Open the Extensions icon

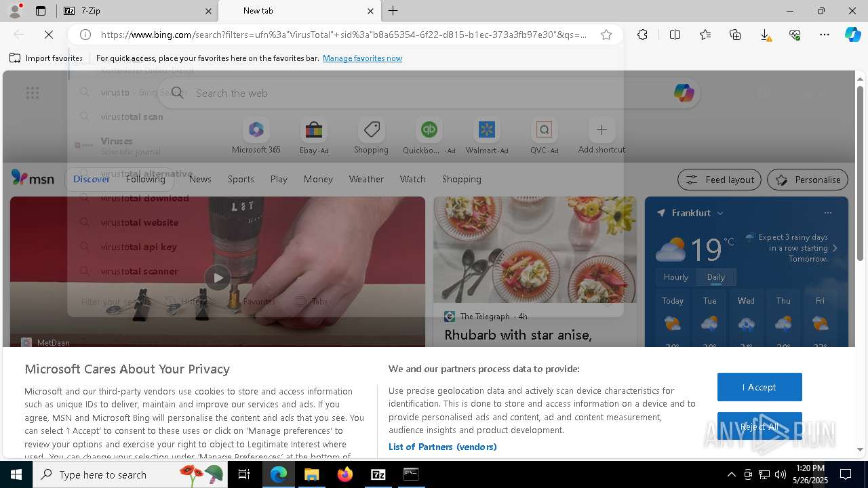click(x=642, y=35)
